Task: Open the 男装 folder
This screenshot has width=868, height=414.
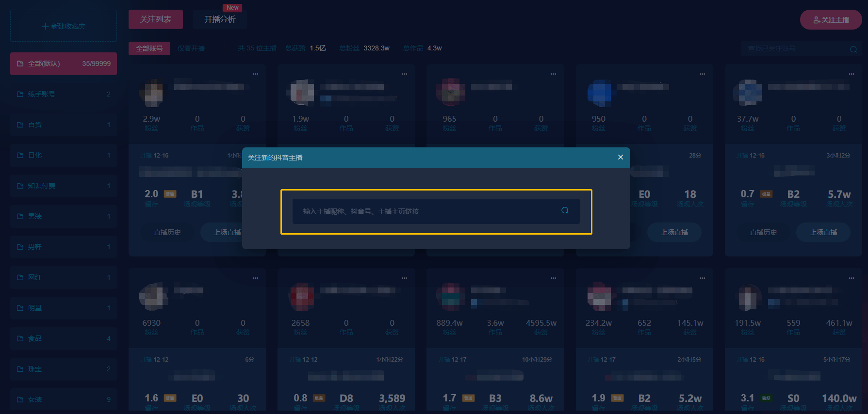Action: [x=64, y=216]
